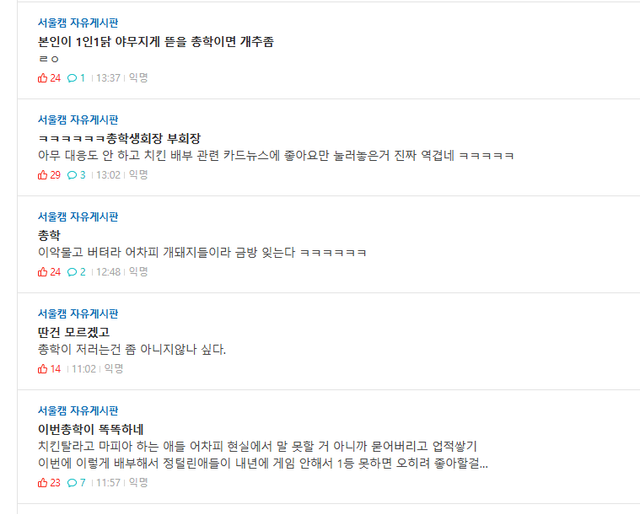
Task: Click '서울캠 자유게시판' label above the 13:37 post
Action: [78, 22]
